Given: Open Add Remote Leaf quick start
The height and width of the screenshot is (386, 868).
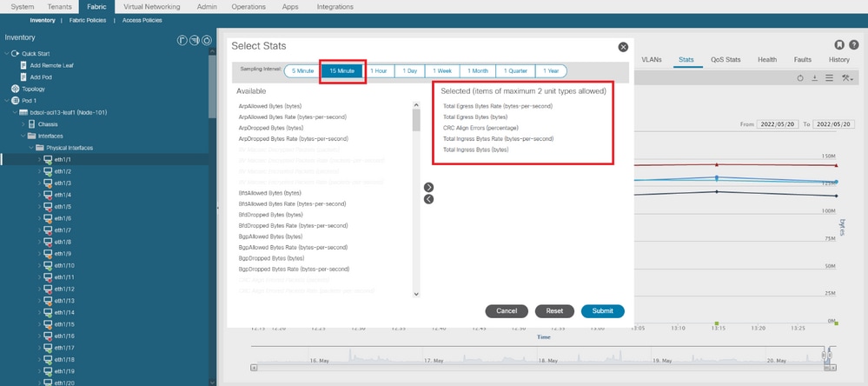Looking at the screenshot, I should point(52,65).
